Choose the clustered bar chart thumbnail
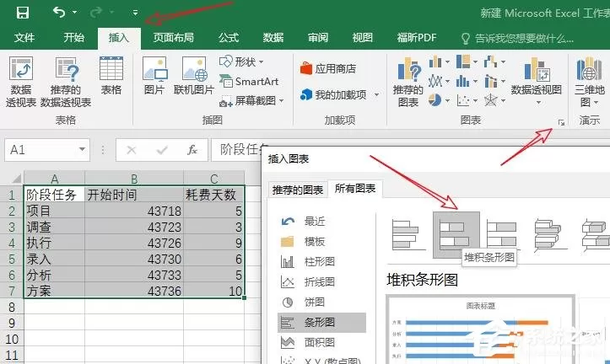Screen dimensions: 610x364 407,234
